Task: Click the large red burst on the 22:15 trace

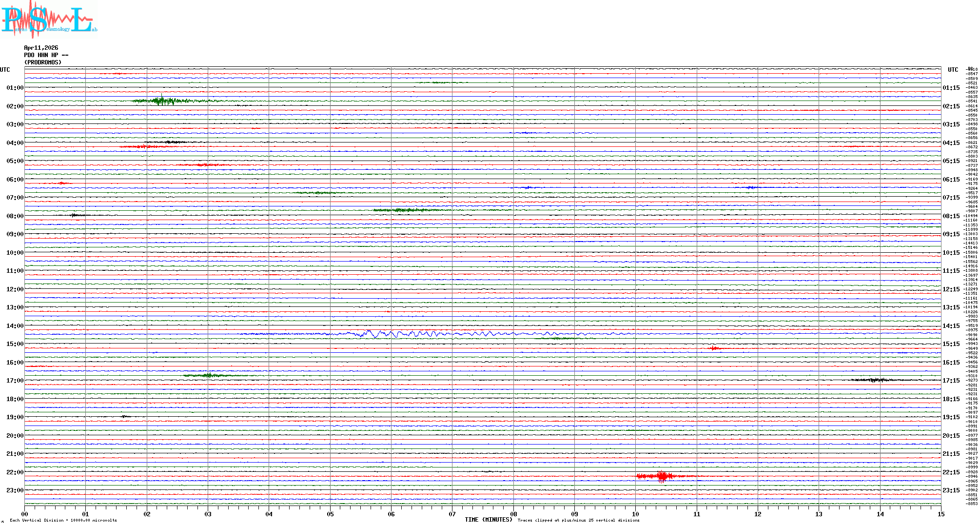Action: click(x=661, y=476)
